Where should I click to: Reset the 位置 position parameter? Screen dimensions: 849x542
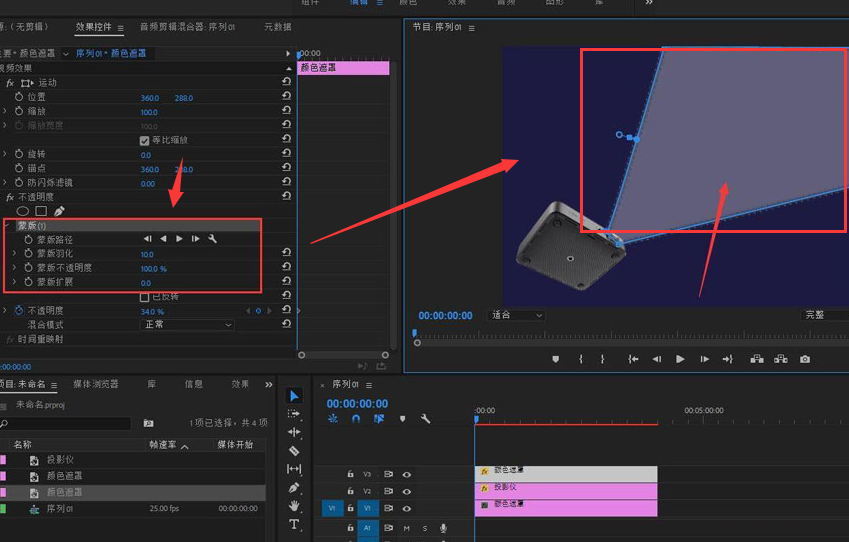[x=287, y=98]
